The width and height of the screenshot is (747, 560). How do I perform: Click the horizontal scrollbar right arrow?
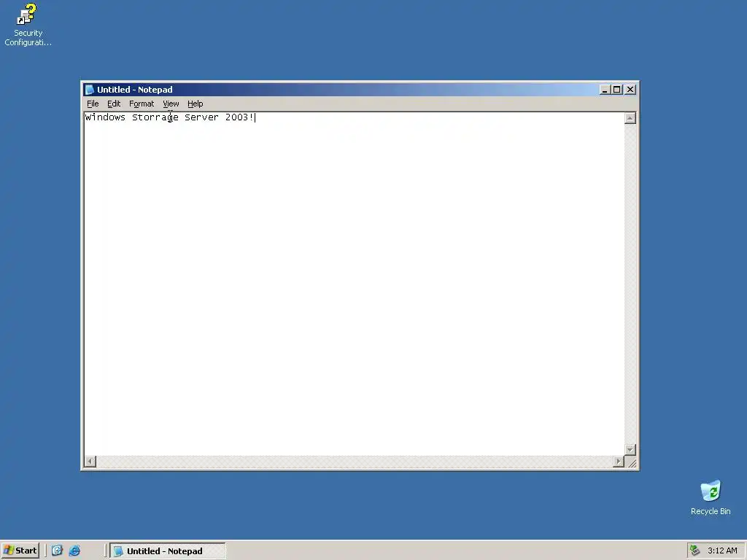tap(619, 461)
